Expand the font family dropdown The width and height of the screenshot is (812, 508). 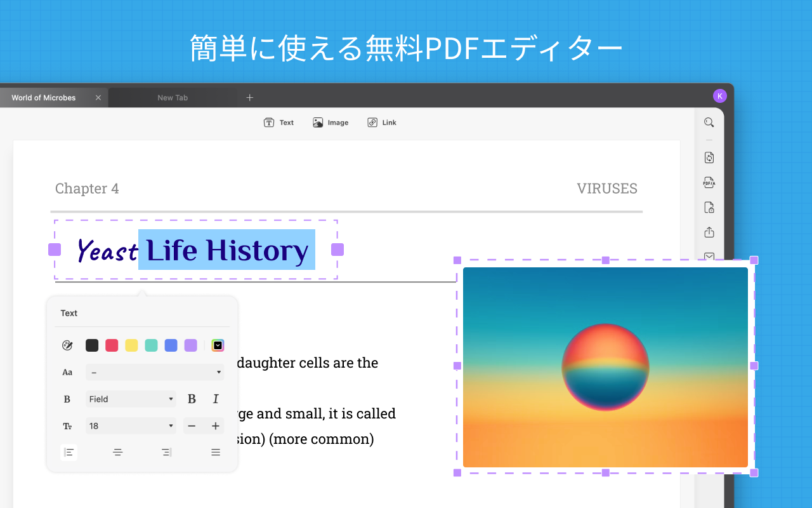[x=155, y=372]
